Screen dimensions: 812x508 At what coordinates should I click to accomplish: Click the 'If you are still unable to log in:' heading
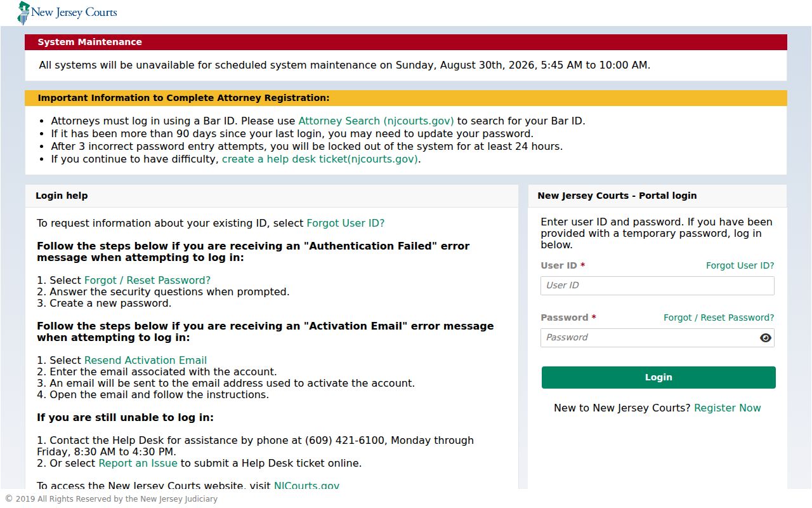125,417
